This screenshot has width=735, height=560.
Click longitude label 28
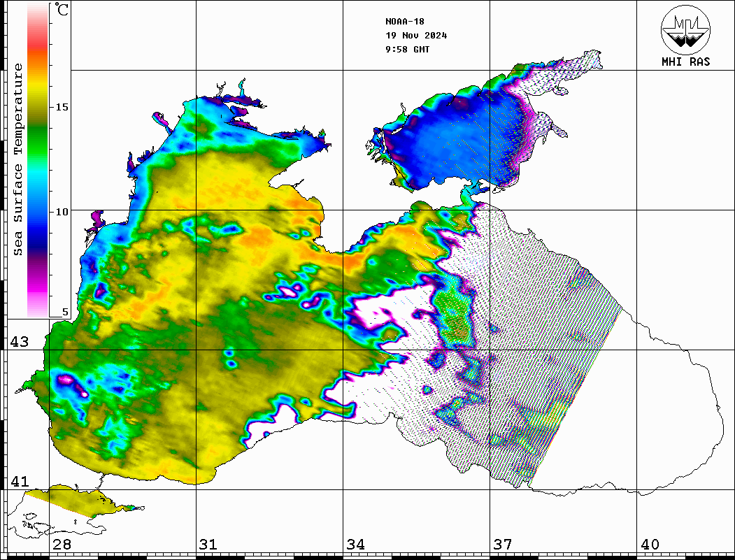(62, 545)
